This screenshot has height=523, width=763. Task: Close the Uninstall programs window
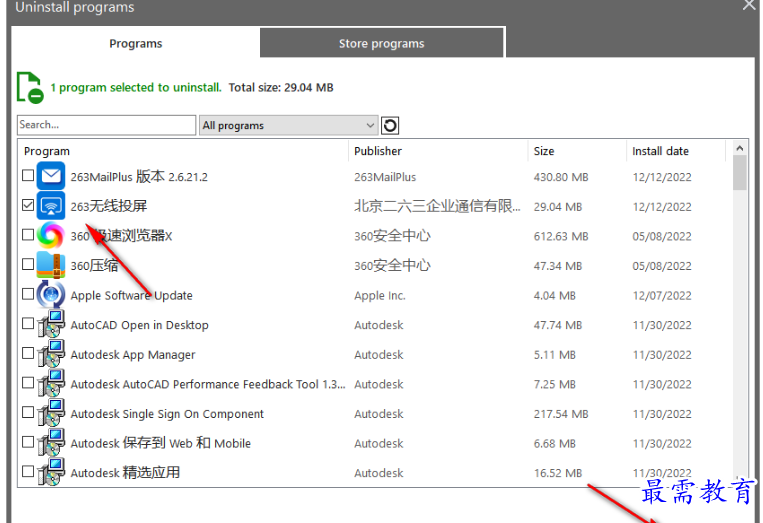pos(749,5)
